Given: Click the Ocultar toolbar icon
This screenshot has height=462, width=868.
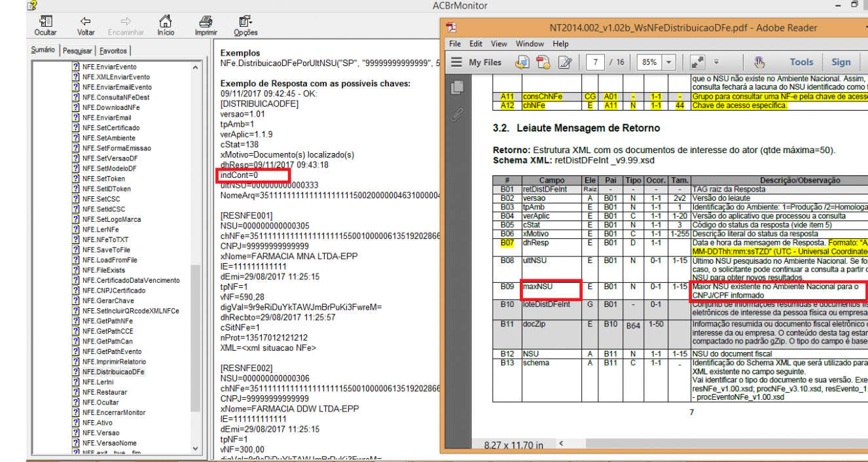Looking at the screenshot, I should pyautogui.click(x=45, y=26).
